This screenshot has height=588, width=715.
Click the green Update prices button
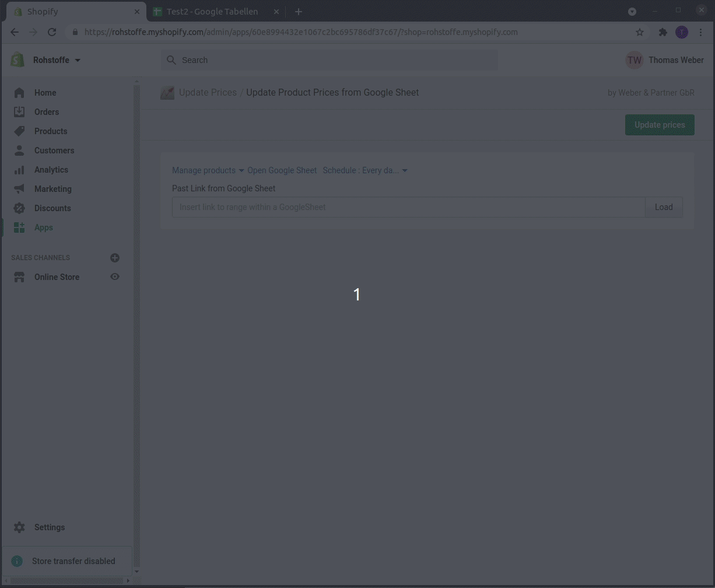(x=660, y=125)
